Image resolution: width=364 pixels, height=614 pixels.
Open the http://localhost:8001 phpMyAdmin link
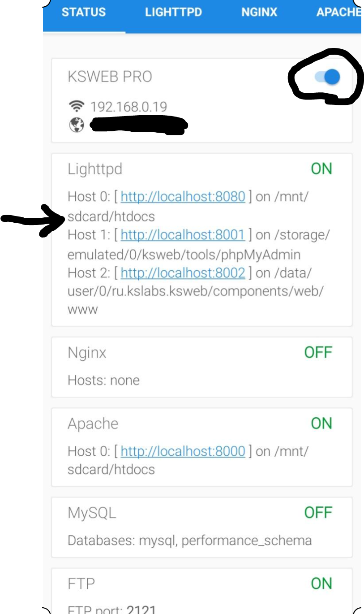tap(183, 235)
